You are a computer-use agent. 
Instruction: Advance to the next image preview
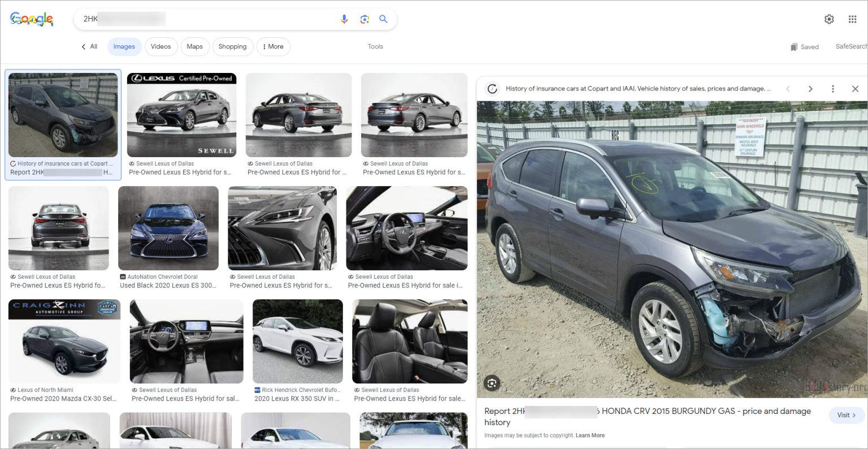tap(810, 88)
